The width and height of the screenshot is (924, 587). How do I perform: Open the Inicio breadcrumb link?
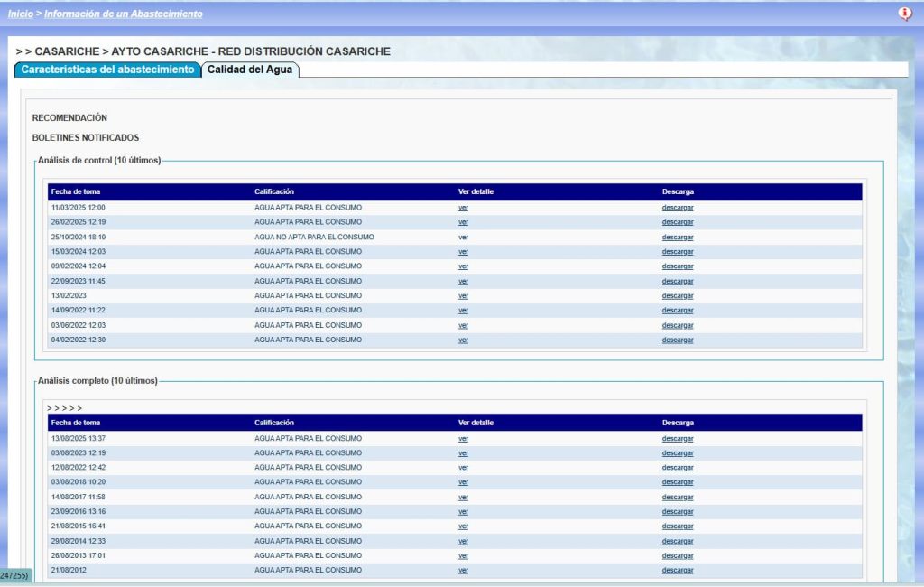21,14
